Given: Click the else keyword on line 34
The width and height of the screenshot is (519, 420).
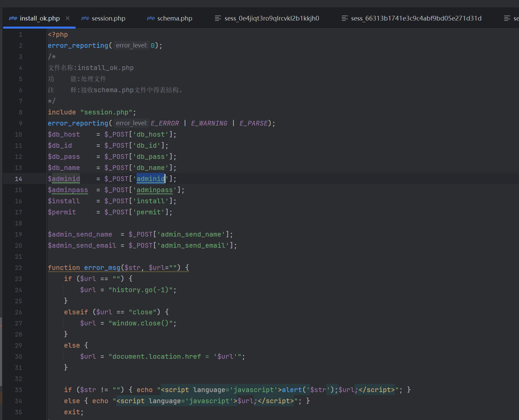Looking at the screenshot, I should click(72, 401).
